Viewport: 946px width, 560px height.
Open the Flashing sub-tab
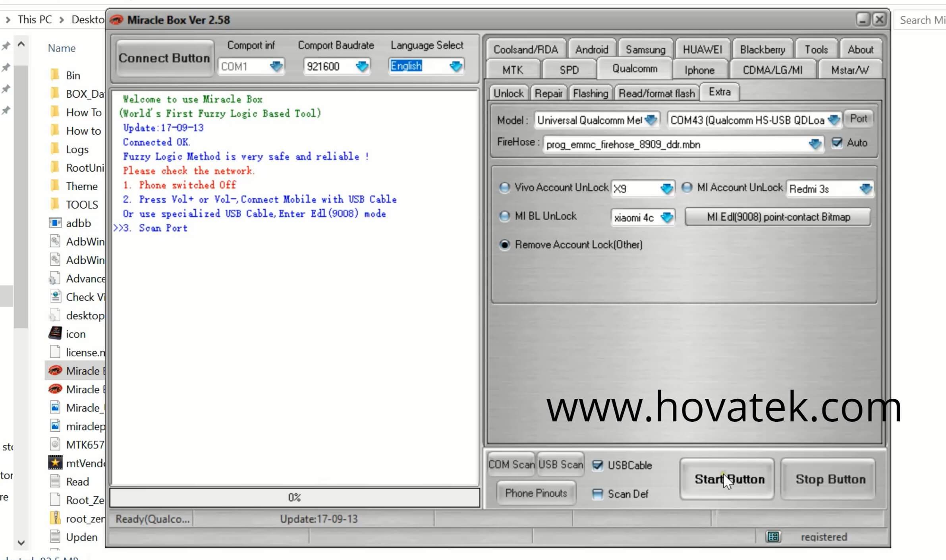[590, 93]
